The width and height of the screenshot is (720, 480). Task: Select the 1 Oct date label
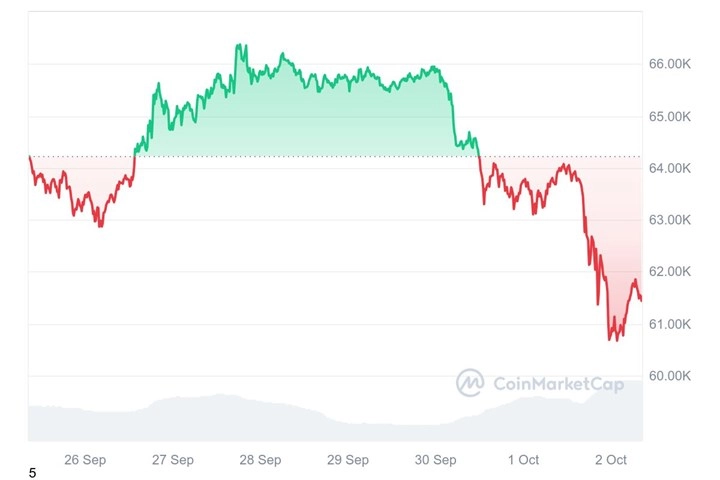click(x=523, y=460)
